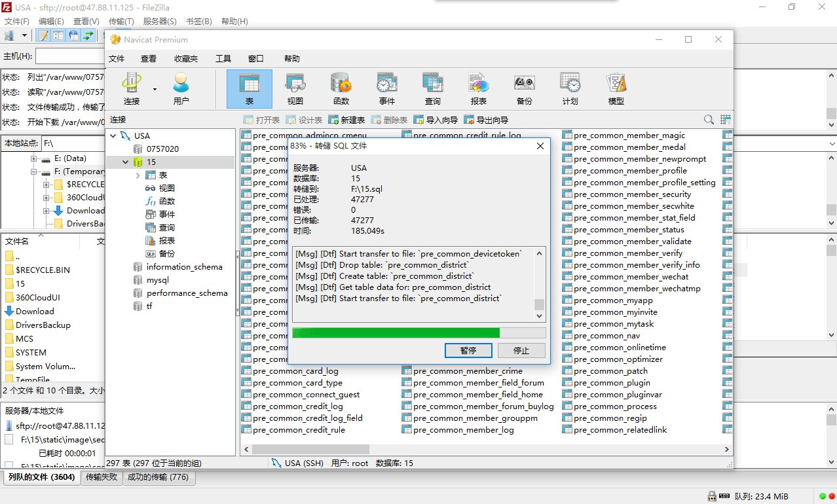Viewport: 837px width, 504px height.
Task: Open dropdown arrow beside the Connection button
Action: [x=155, y=89]
